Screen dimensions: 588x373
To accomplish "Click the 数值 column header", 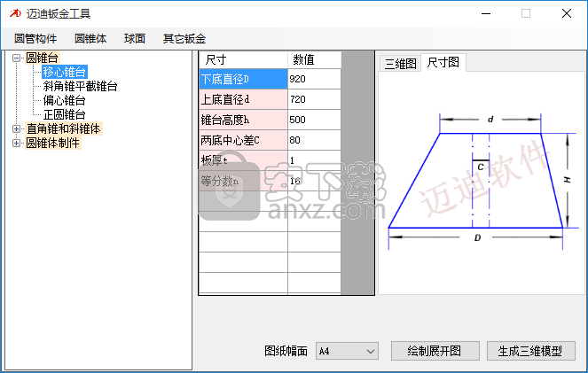I will point(314,60).
